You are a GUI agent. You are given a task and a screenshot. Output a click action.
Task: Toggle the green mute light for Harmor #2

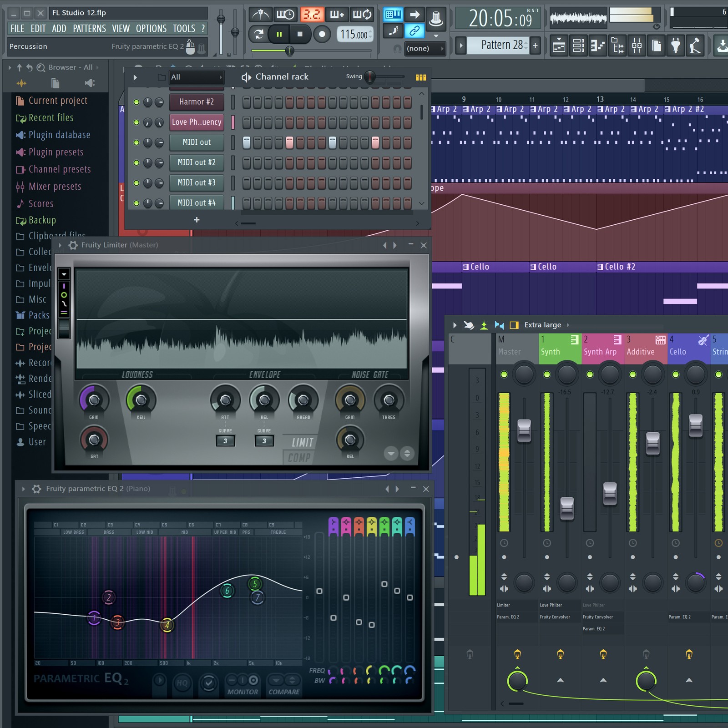click(136, 102)
